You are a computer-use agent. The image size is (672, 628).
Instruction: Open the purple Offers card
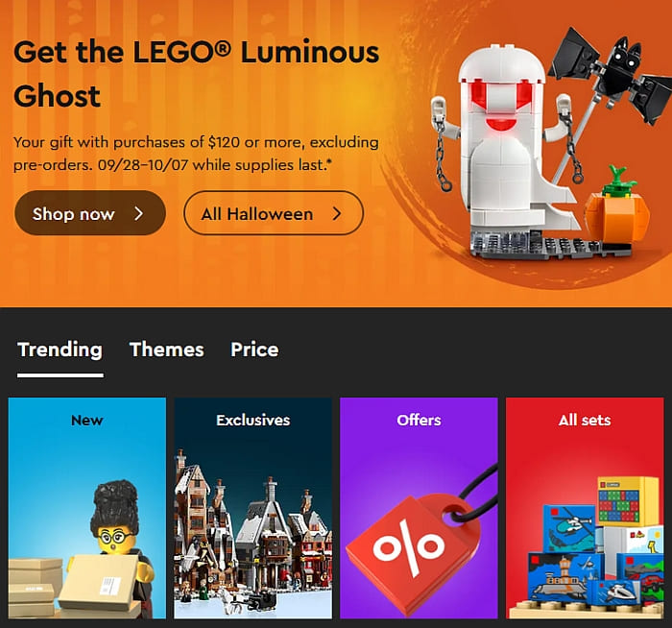[419, 508]
